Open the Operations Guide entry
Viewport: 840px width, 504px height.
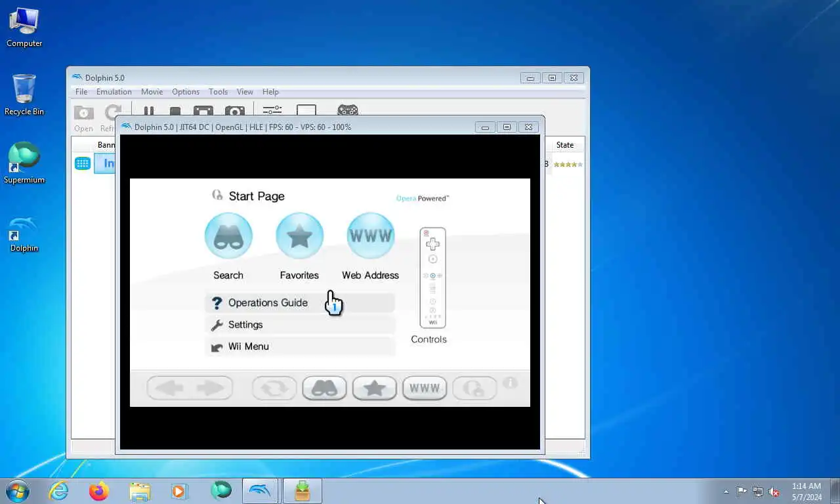point(300,303)
